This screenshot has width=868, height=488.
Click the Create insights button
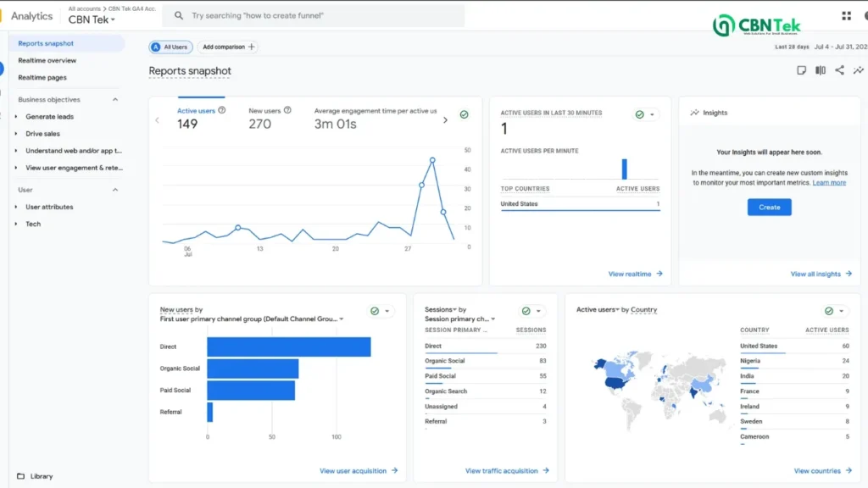[769, 207]
